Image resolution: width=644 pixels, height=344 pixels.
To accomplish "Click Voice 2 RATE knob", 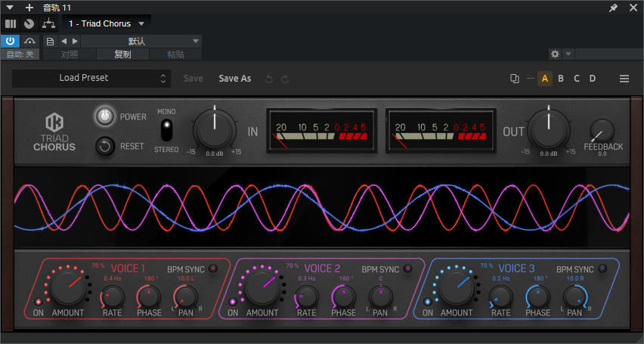I will coord(306,298).
